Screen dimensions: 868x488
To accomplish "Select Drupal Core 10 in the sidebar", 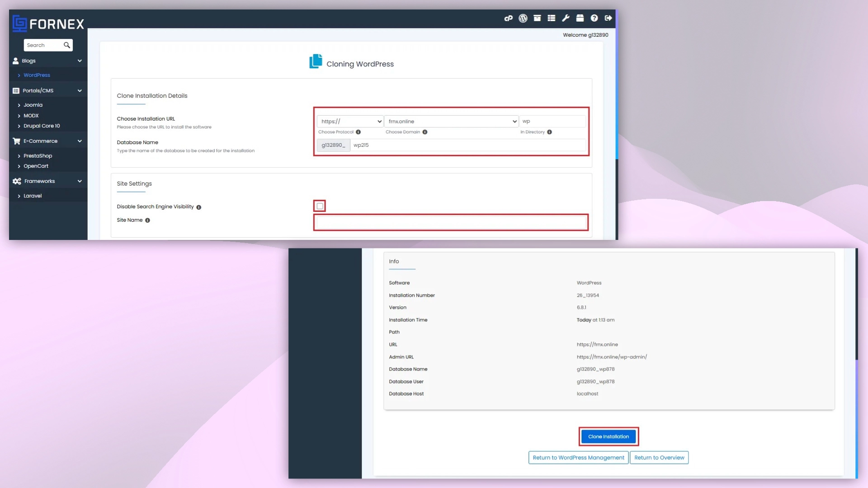I will pyautogui.click(x=42, y=126).
